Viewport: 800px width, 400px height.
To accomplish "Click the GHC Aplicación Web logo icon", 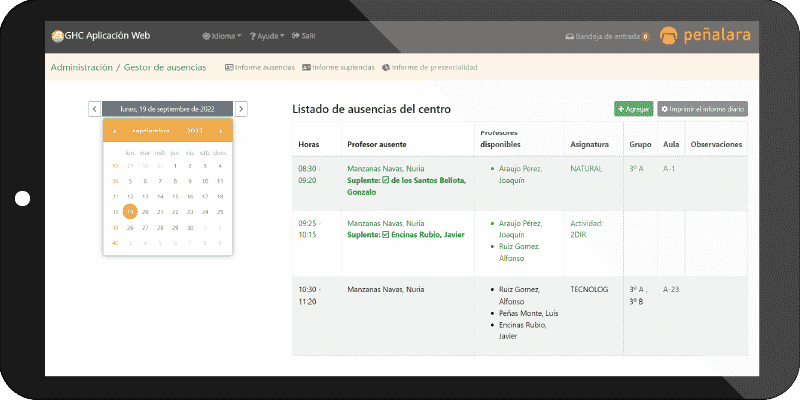I will (57, 36).
